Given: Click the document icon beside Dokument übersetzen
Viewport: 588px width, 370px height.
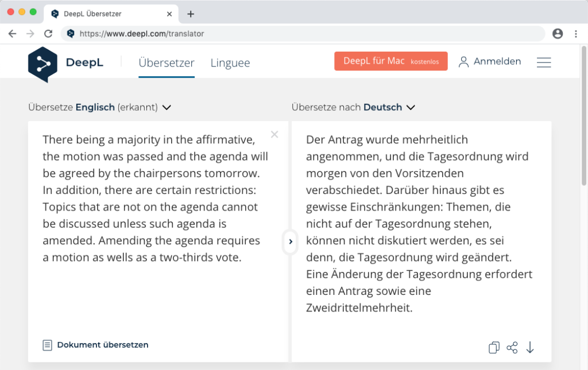Looking at the screenshot, I should click(x=48, y=345).
